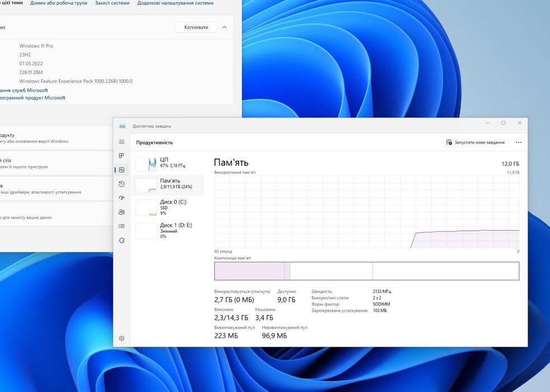Click the memory composition bar
Image resolution: width=550 pixels, height=392 pixels.
pyautogui.click(x=366, y=271)
